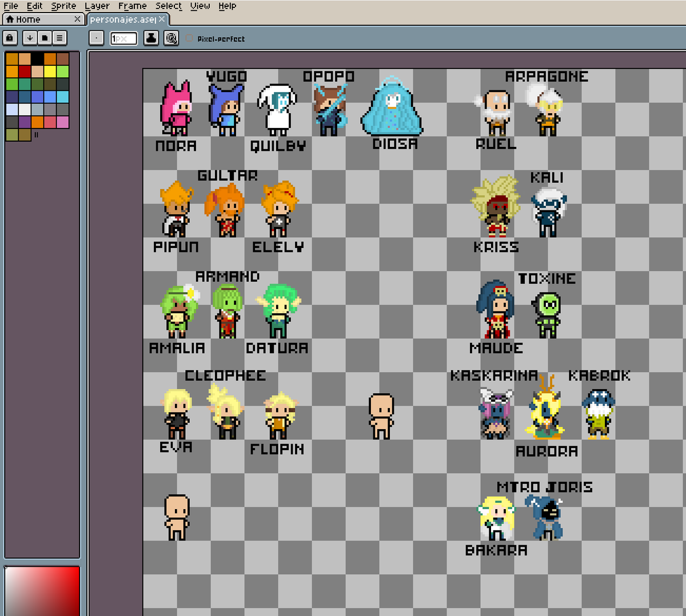This screenshot has height=616, width=686.
Task: Click the PIPUN character sprite
Action: pos(177,209)
